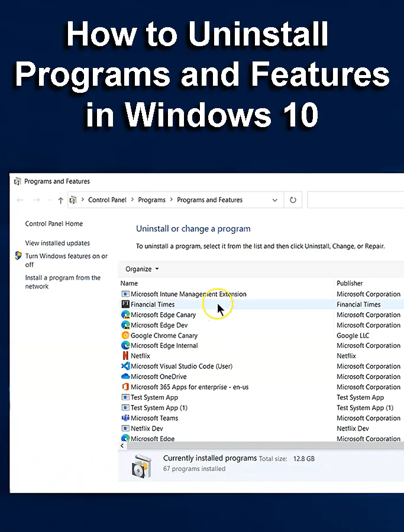Expand the chevron after Control Panel breadcrumb

[x=132, y=200]
